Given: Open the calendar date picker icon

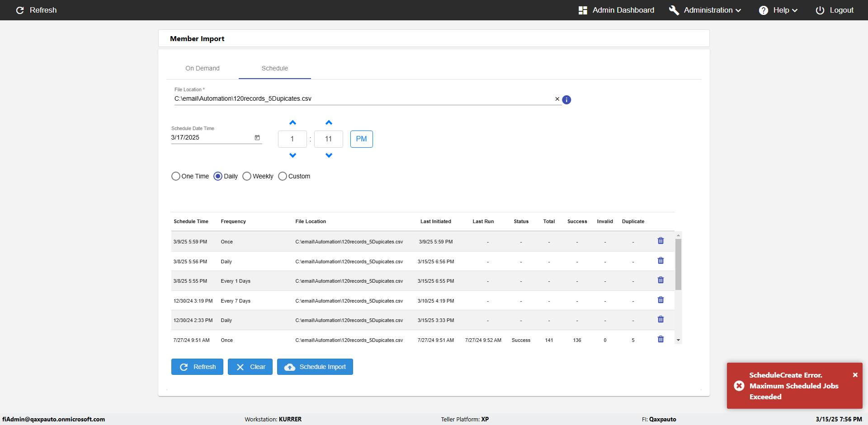Looking at the screenshot, I should click(257, 138).
